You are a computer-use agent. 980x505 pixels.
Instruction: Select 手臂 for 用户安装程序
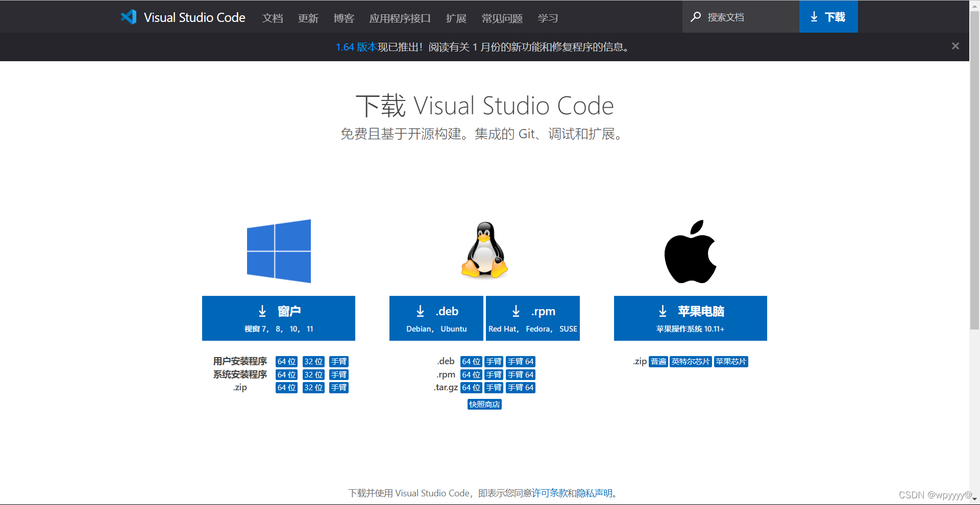[339, 362]
